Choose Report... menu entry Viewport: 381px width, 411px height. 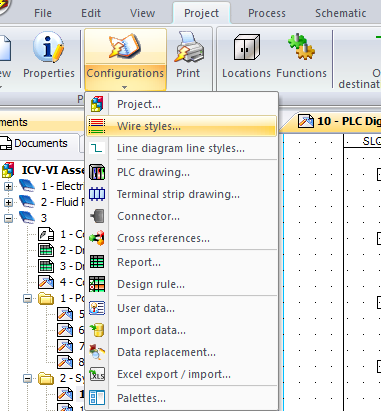tap(182, 262)
